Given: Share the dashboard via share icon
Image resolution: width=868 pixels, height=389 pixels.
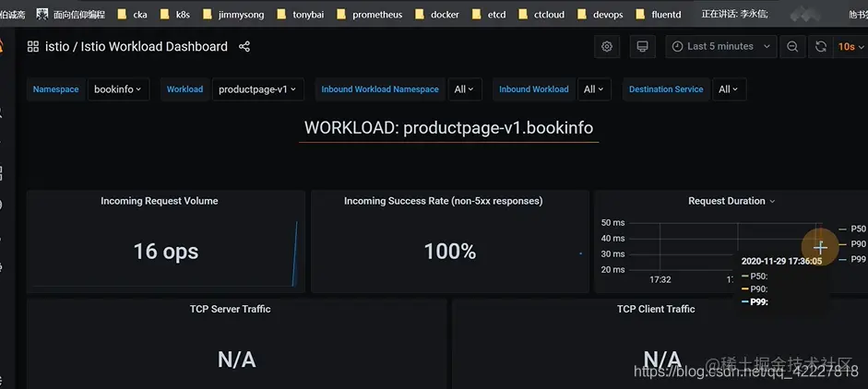Looking at the screenshot, I should [244, 46].
